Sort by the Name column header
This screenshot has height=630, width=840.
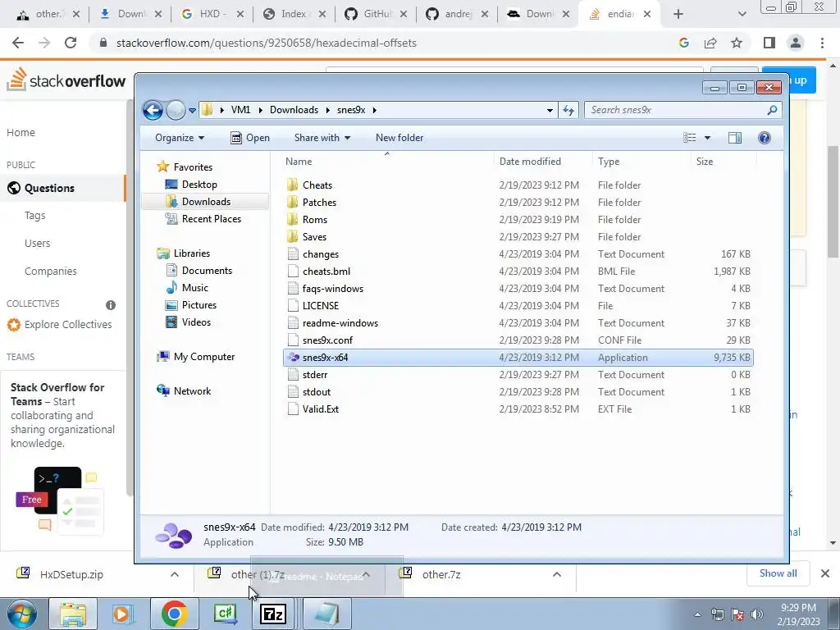tap(387, 162)
